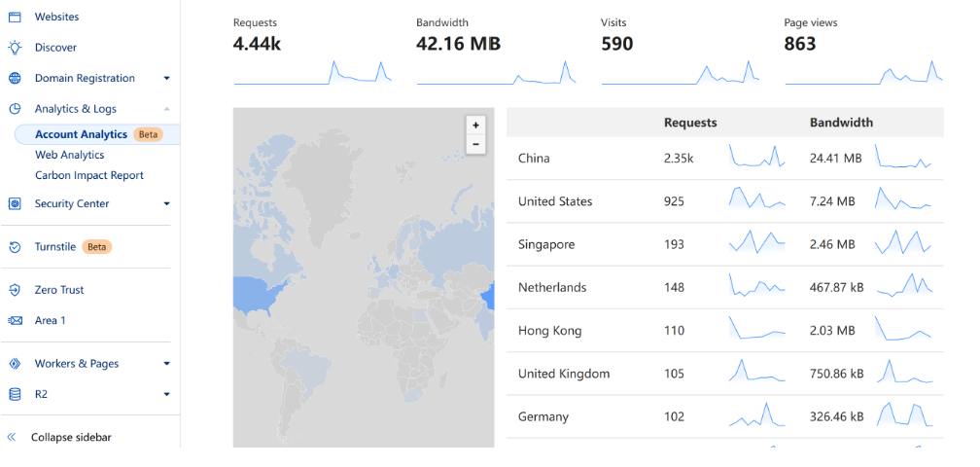Click the Bandwidth total sparkline chart

pos(496,73)
